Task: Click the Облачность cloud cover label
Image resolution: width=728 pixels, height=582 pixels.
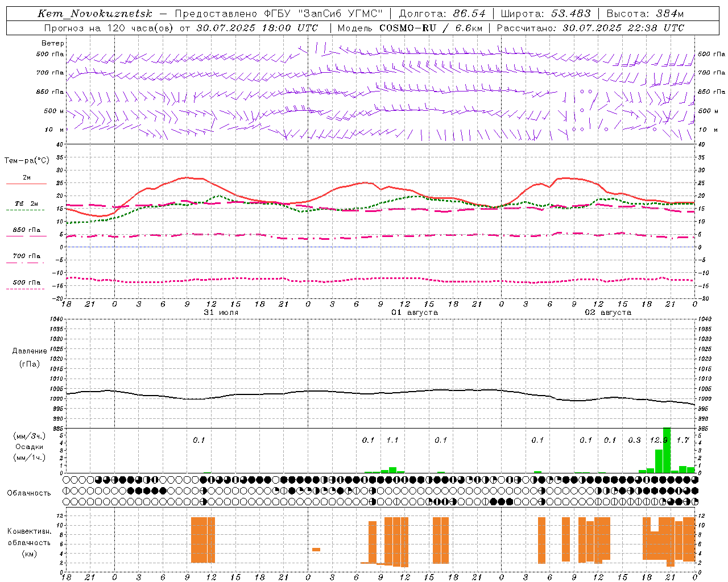Action: [29, 493]
